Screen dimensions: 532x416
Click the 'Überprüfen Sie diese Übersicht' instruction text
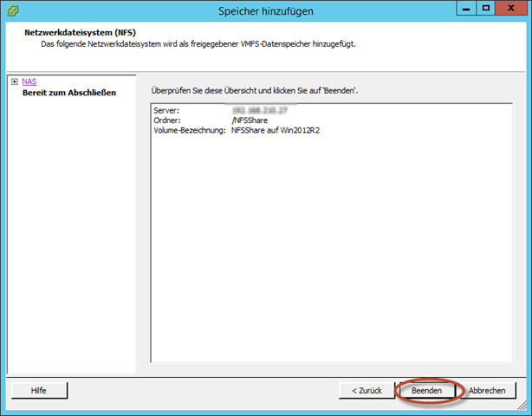point(255,91)
